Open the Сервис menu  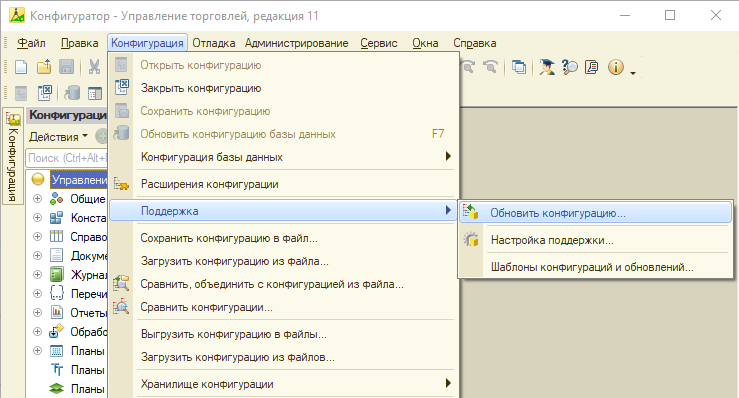[379, 43]
